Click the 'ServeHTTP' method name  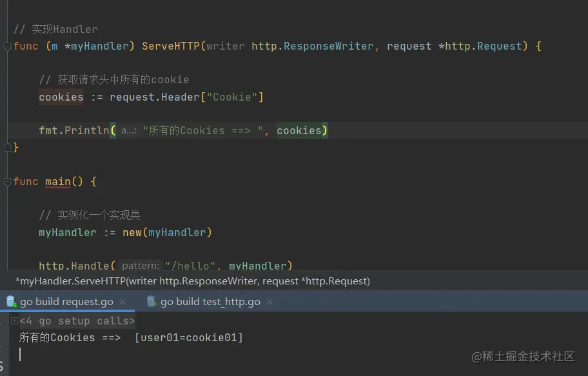click(171, 46)
